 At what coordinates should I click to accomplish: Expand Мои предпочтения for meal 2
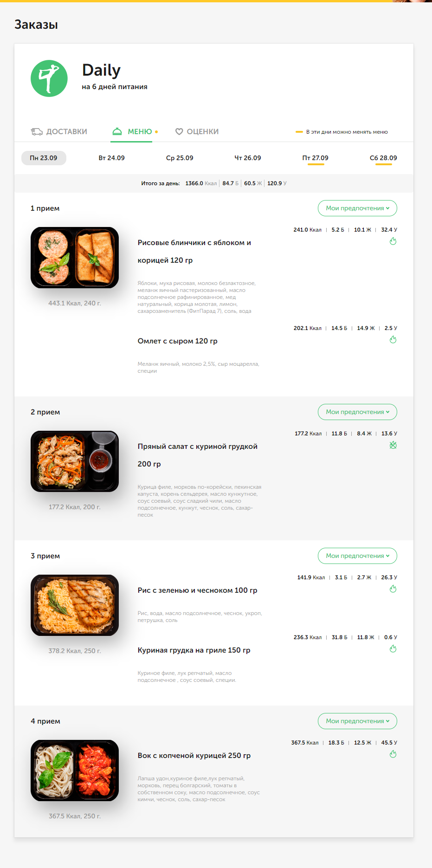click(357, 412)
